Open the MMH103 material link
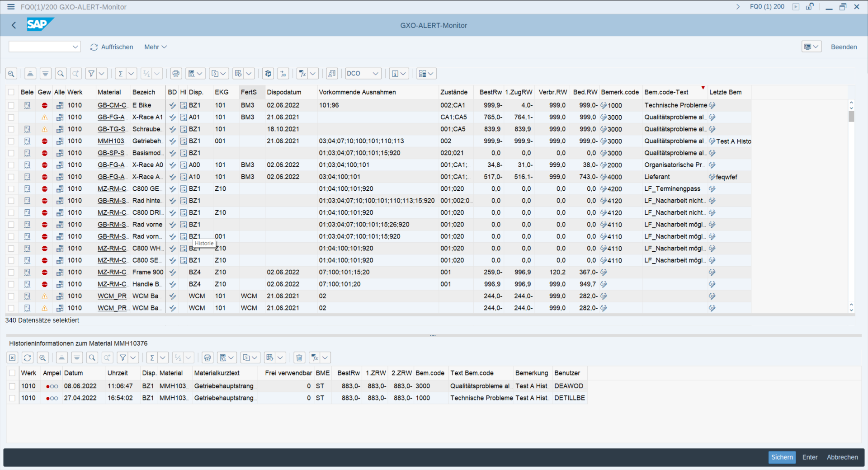Image resolution: width=868 pixels, height=470 pixels. pyautogui.click(x=111, y=141)
